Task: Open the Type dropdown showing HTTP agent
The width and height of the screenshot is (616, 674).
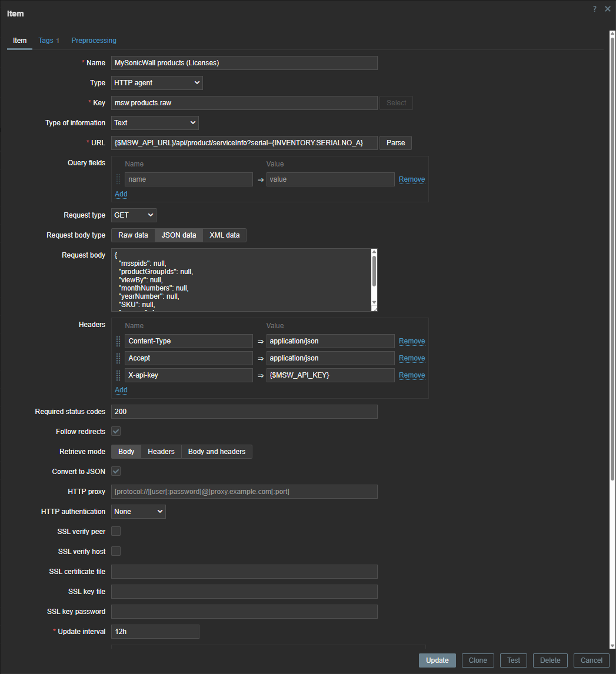Action: (x=157, y=83)
